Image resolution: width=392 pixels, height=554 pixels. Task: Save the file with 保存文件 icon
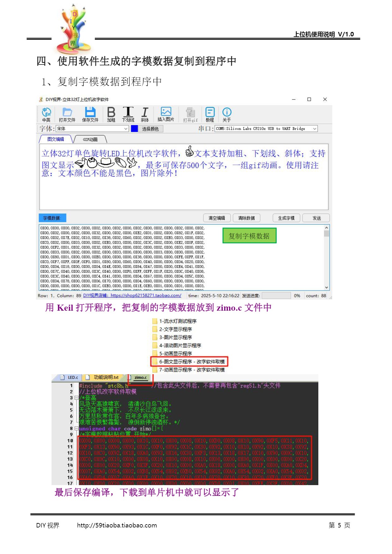[90, 114]
